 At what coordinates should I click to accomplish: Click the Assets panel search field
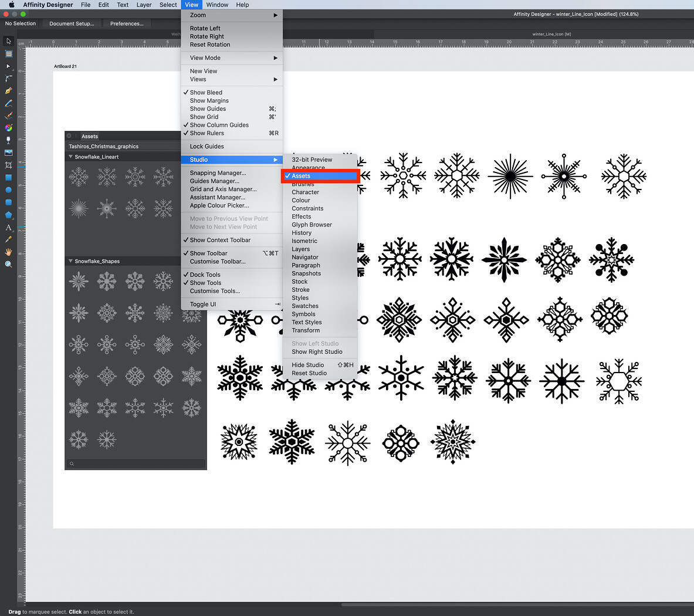tap(136, 464)
